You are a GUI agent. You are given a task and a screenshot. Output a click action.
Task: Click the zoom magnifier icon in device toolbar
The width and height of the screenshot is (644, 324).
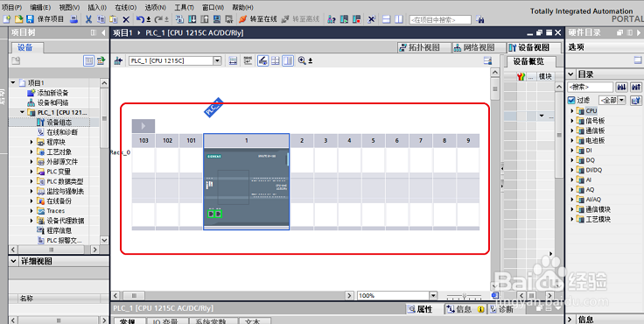coord(302,60)
